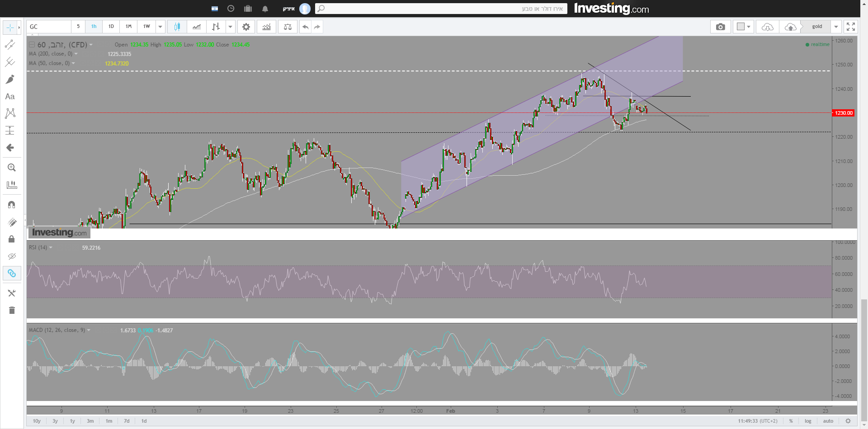This screenshot has height=429, width=868.
Task: Open chart settings gear in top toolbar
Action: [x=246, y=27]
